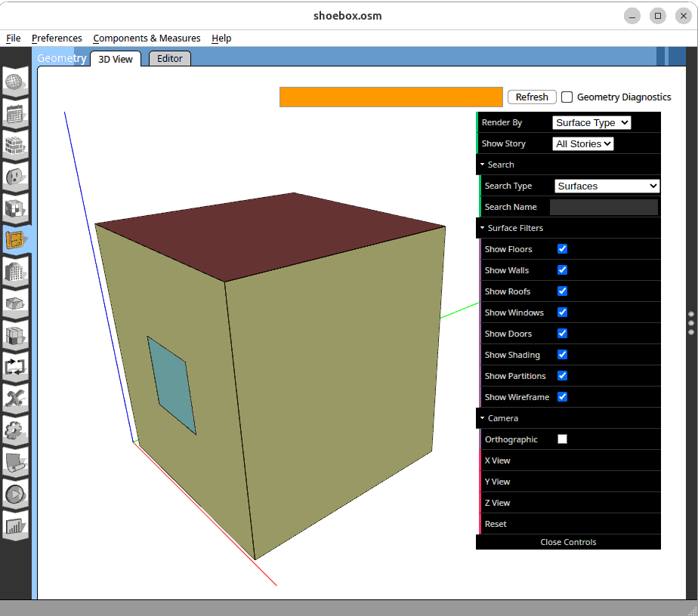Open the HVAC Systems loop icon
Image resolution: width=698 pixels, height=616 pixels.
click(x=17, y=366)
